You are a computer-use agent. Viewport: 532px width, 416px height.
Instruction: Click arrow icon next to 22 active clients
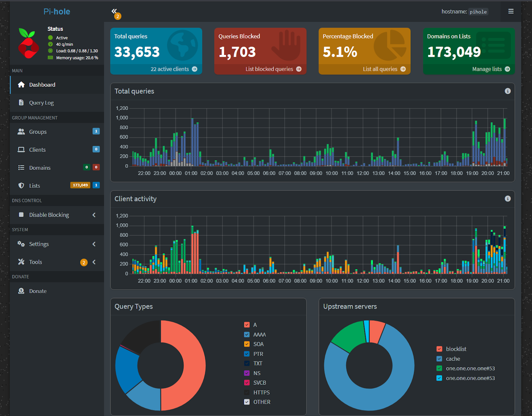click(195, 69)
